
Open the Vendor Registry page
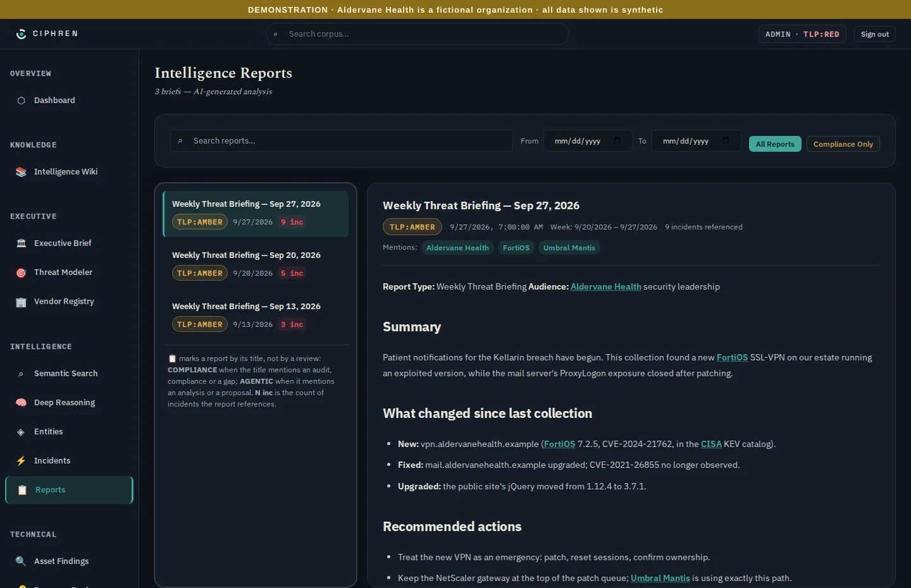(70, 302)
